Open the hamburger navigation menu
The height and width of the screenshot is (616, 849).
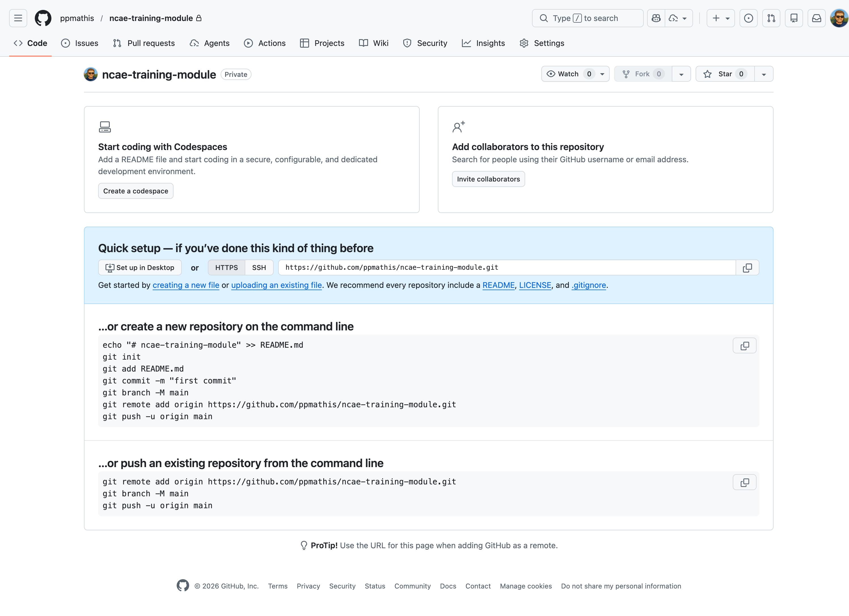[18, 18]
